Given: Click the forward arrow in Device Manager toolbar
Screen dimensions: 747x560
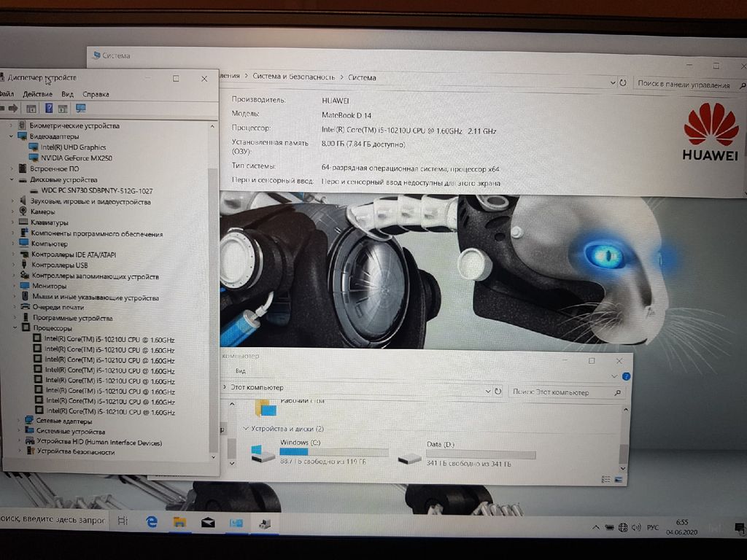Looking at the screenshot, I should click(13, 109).
